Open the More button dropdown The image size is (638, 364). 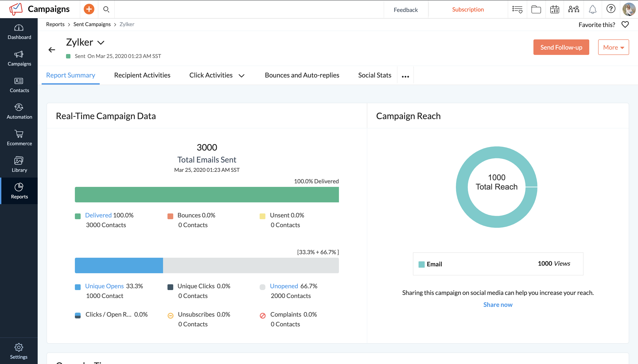[x=613, y=47]
